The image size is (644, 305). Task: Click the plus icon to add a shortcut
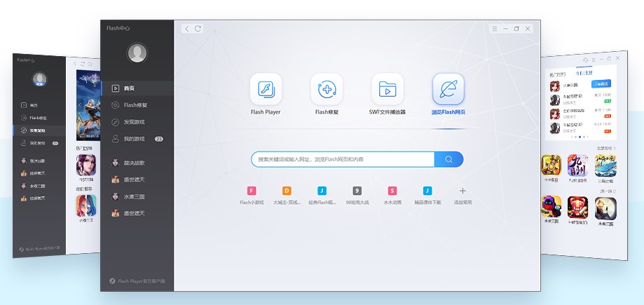(x=462, y=191)
